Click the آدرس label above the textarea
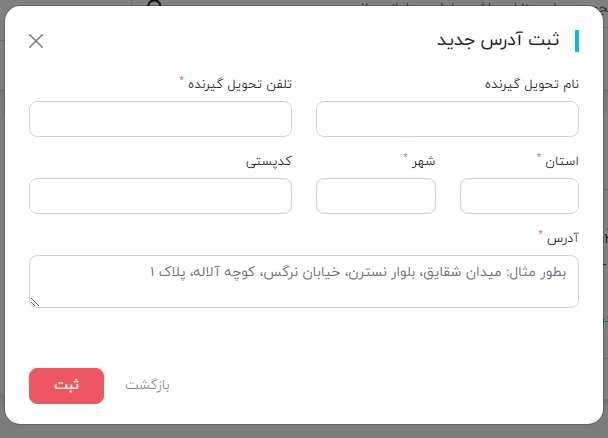The height and width of the screenshot is (438, 608). click(x=563, y=238)
